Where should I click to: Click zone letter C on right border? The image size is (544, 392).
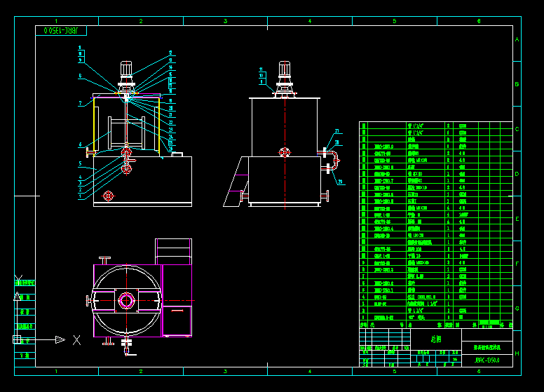517,129
